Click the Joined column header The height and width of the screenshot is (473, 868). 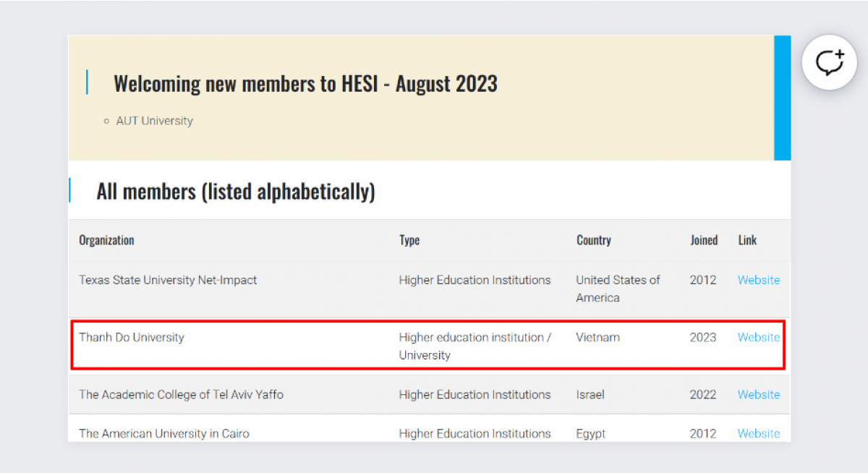tap(704, 240)
